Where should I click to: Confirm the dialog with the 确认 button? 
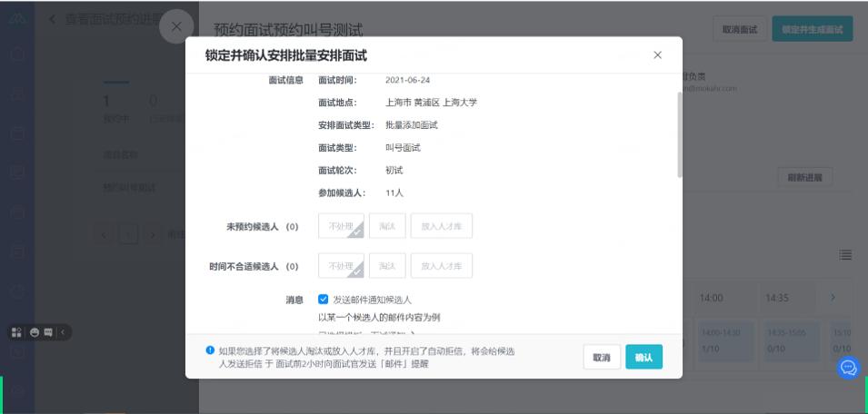tap(644, 357)
